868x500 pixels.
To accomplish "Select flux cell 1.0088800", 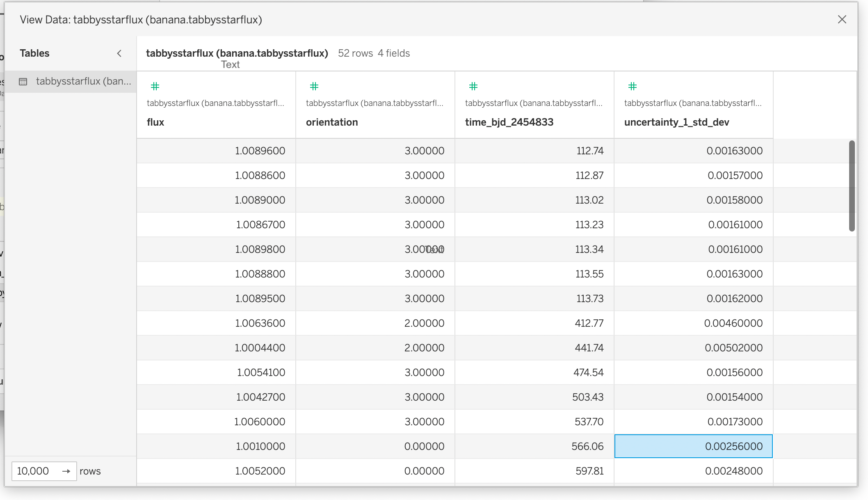I will click(216, 274).
